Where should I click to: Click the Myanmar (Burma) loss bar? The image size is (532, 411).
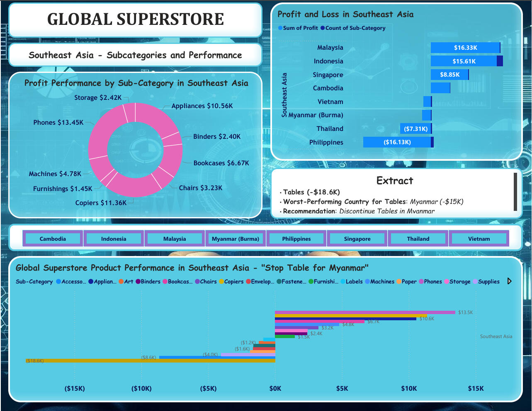427,115
